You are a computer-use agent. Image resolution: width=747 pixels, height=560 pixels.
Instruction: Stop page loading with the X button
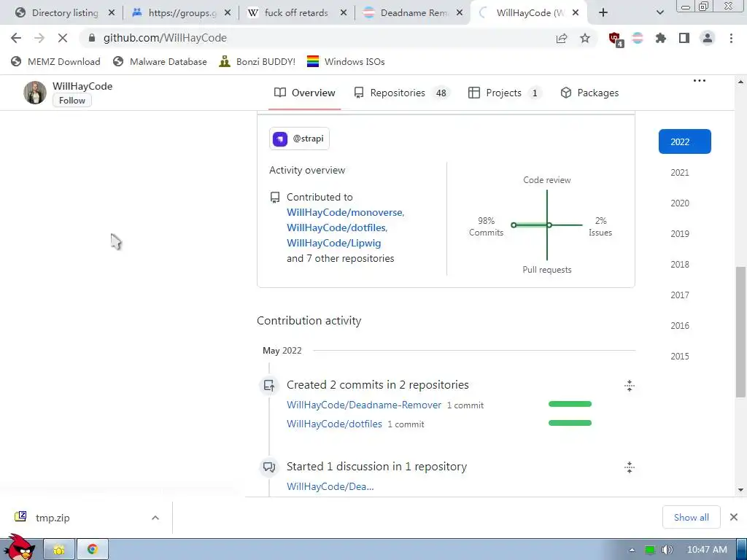point(63,38)
